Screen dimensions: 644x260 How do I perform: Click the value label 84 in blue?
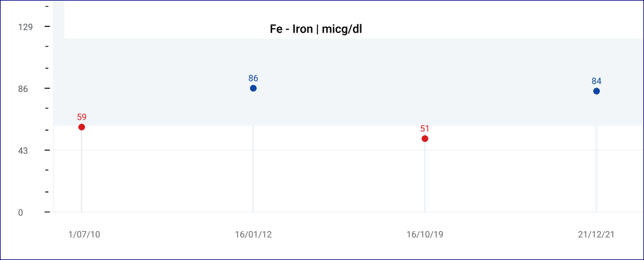pos(596,81)
